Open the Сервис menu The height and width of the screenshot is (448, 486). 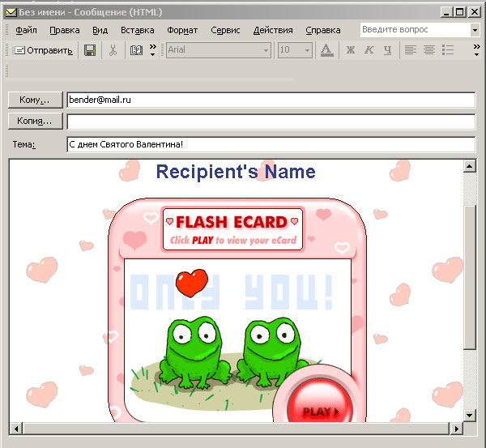[224, 30]
